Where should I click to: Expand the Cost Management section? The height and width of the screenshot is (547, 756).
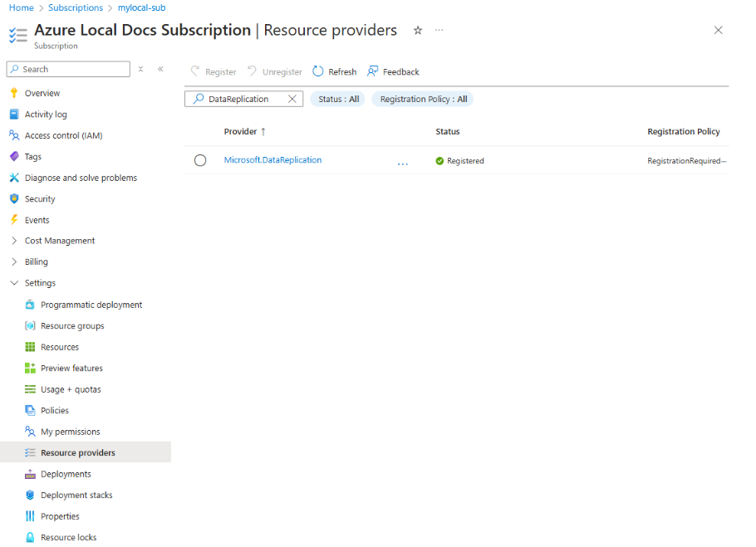[x=13, y=241]
